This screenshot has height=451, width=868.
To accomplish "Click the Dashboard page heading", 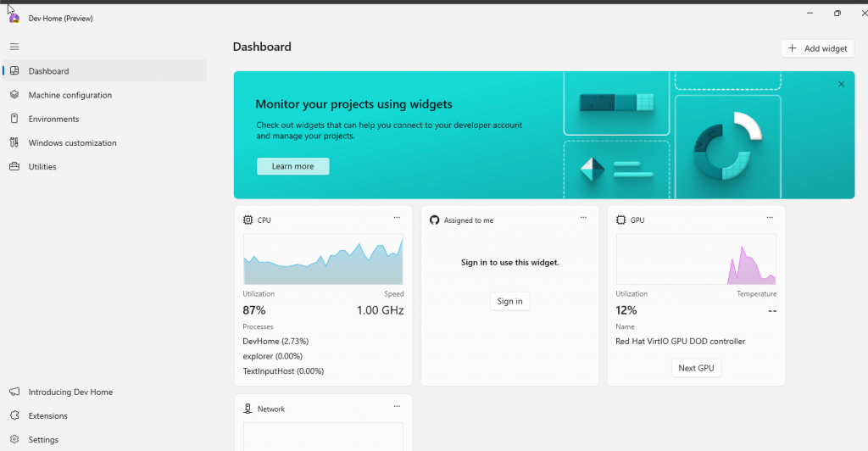I will pos(262,47).
